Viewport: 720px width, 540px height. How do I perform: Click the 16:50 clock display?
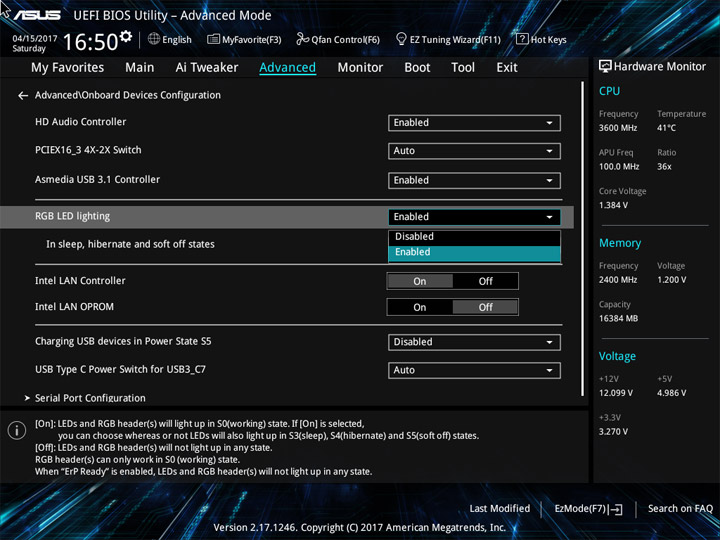pyautogui.click(x=90, y=42)
